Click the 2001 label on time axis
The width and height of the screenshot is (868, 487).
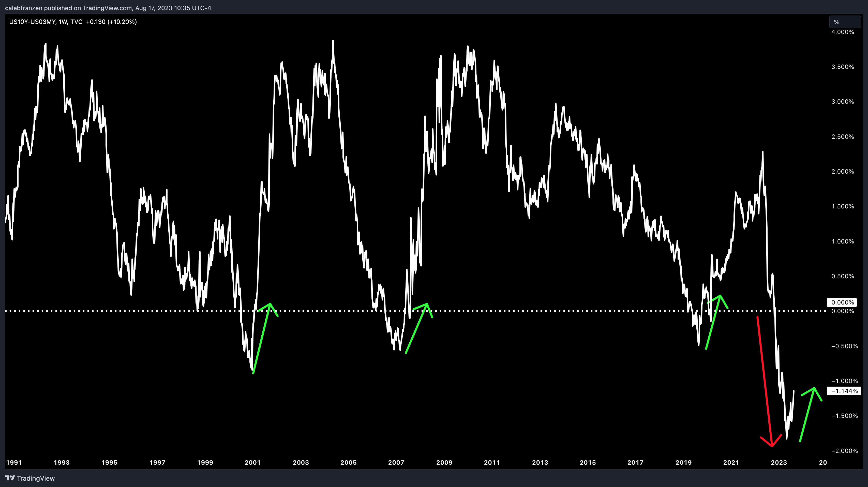[253, 462]
